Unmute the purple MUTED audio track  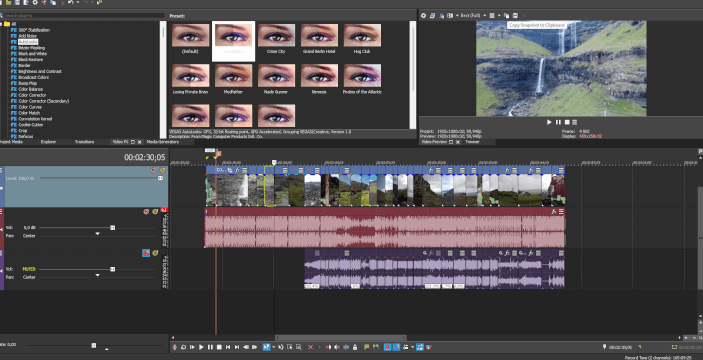click(146, 253)
